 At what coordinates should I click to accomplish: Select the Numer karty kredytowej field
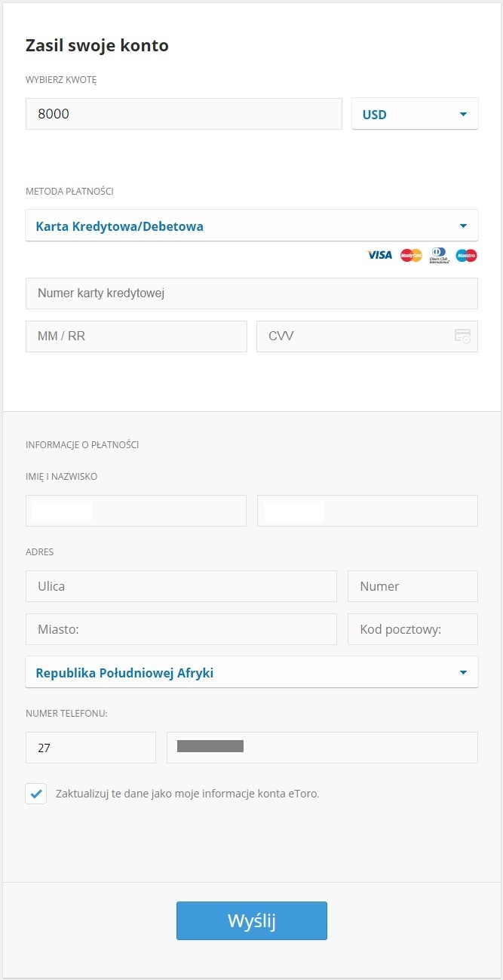(252, 293)
